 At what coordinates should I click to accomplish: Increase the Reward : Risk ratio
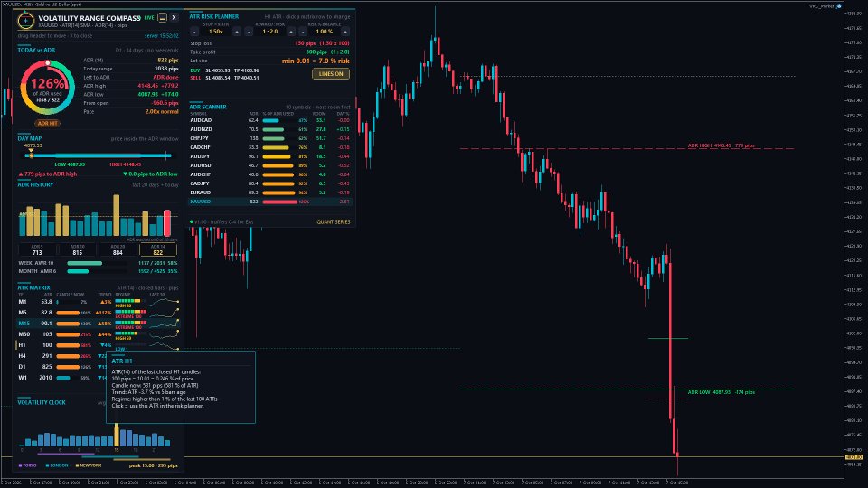[x=291, y=32]
